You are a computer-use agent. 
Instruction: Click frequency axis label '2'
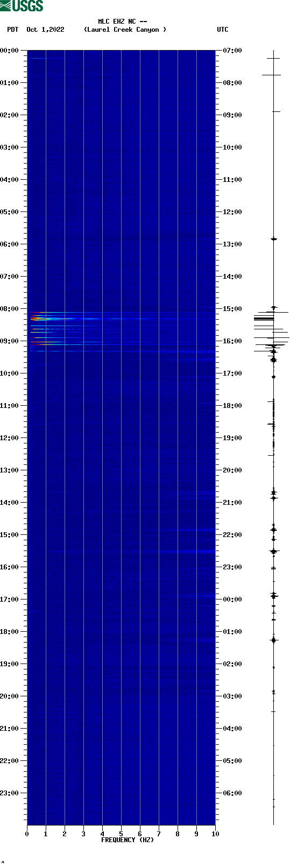tap(65, 834)
